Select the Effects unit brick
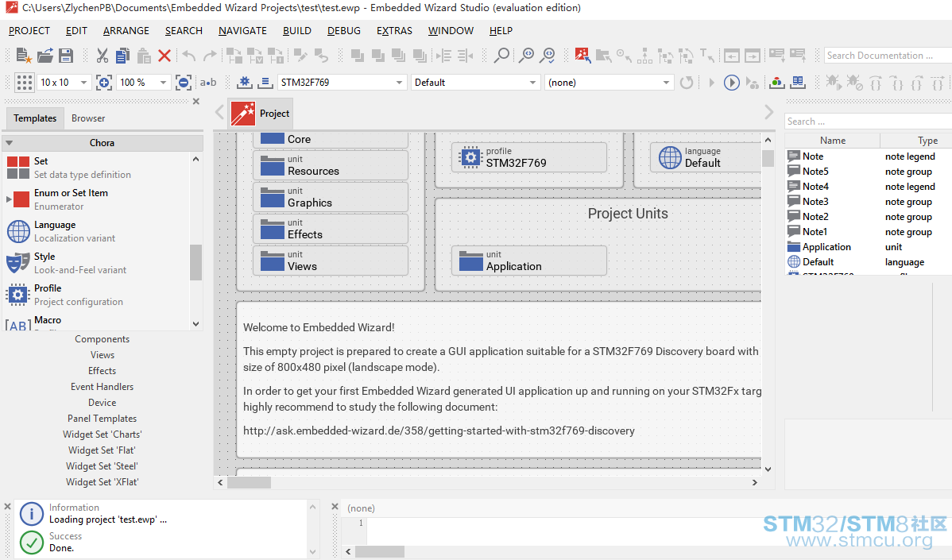This screenshot has height=560, width=952. pos(331,229)
